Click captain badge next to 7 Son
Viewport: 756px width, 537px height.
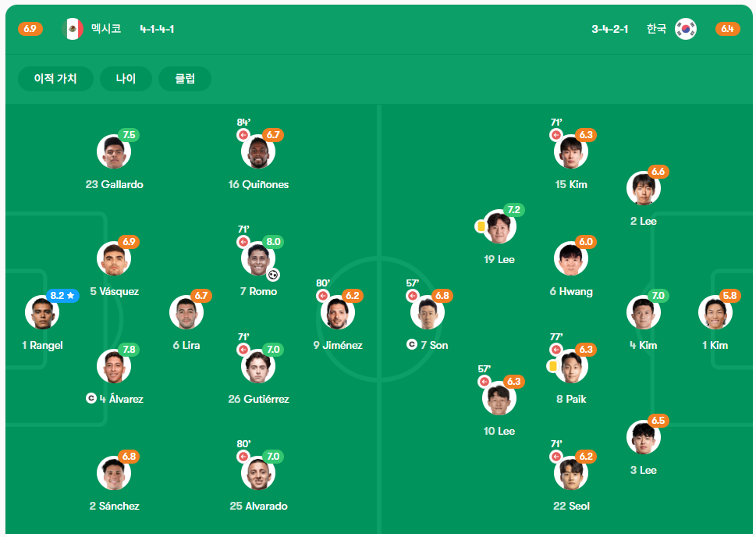(412, 344)
